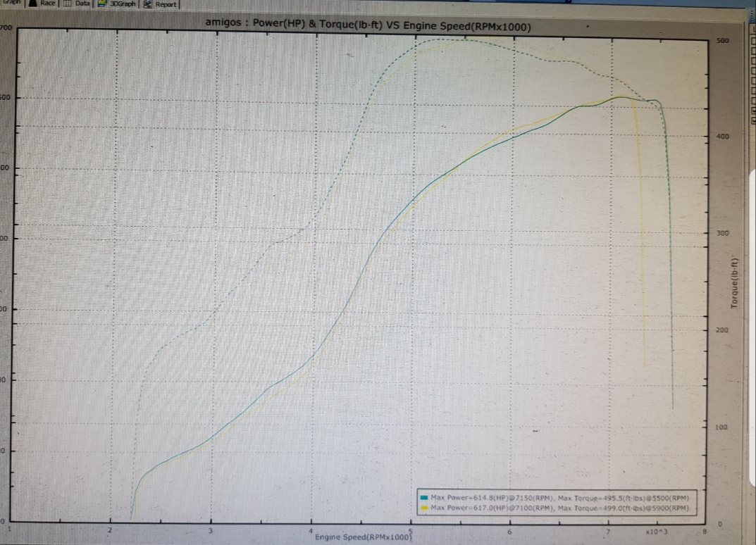Switch to the Graph tab

(10, 3)
